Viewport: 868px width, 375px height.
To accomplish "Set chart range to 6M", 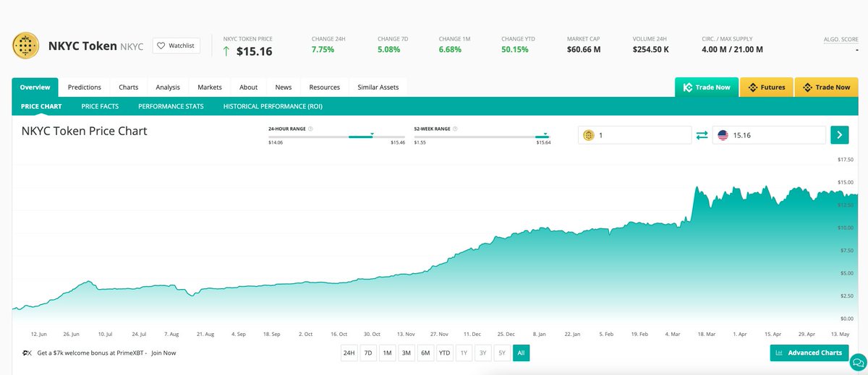I will click(x=425, y=353).
